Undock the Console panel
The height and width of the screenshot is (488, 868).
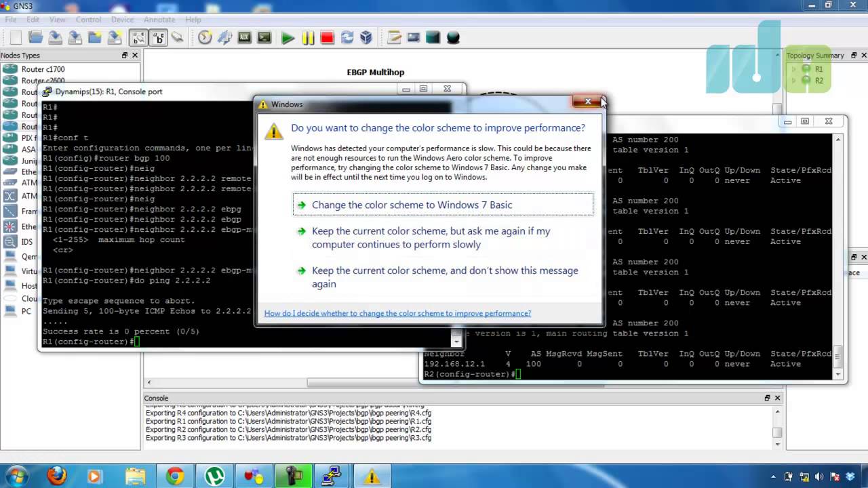(767, 398)
